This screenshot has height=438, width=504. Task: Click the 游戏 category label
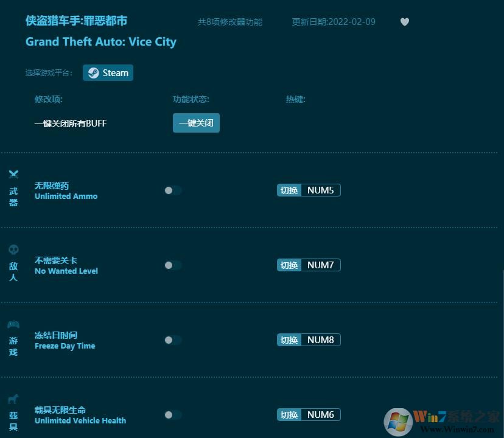click(x=13, y=346)
